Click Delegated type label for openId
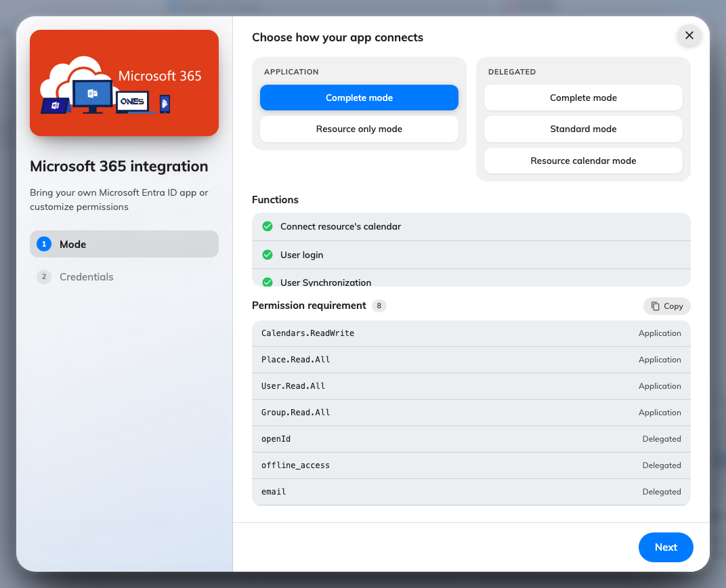This screenshot has width=726, height=588. click(661, 439)
